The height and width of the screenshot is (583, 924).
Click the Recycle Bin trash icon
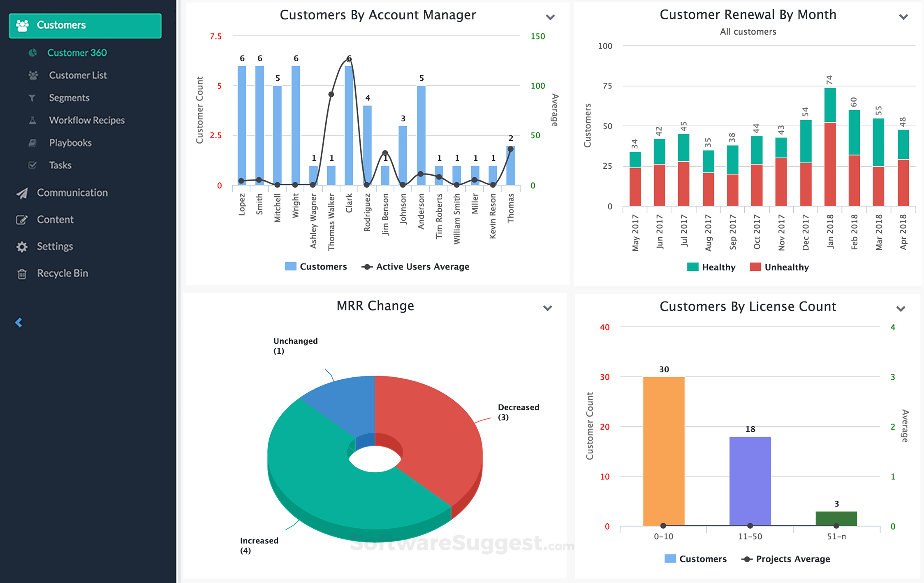(x=22, y=274)
